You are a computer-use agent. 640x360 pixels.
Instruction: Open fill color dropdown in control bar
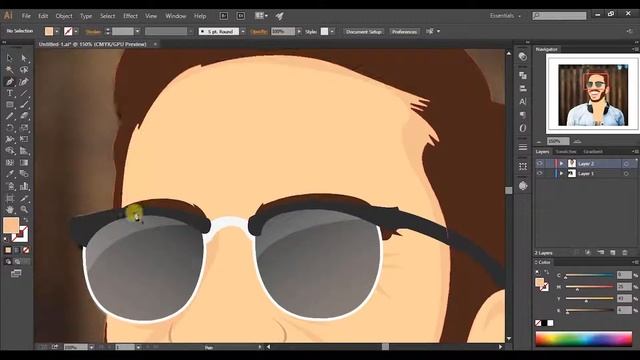pyautogui.click(x=57, y=31)
